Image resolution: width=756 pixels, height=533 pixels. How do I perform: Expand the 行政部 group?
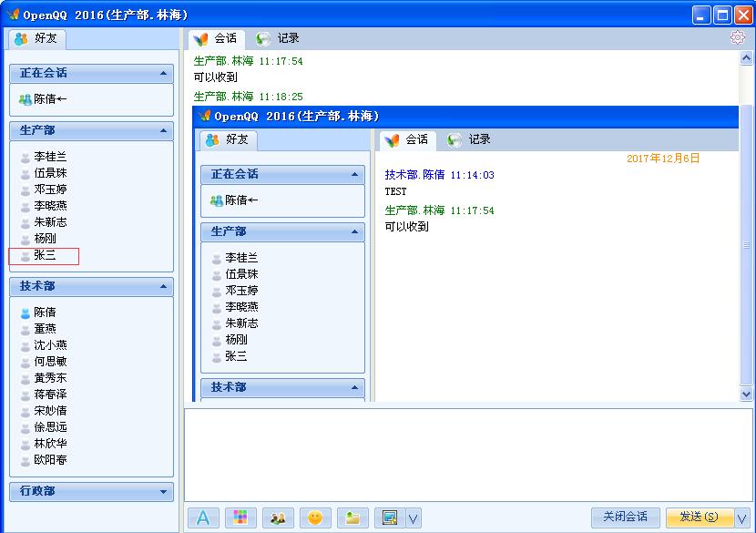pos(92,491)
